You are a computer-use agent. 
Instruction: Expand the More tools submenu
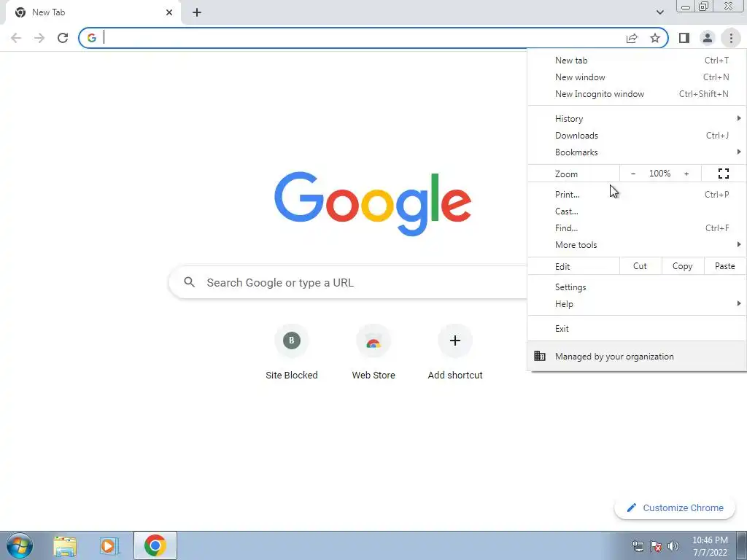(x=637, y=245)
